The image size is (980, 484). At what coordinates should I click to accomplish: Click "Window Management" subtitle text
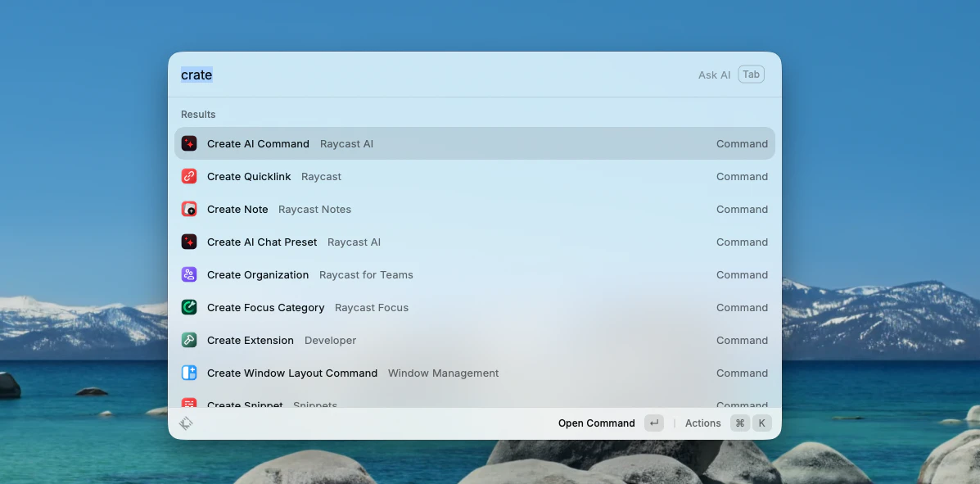(443, 373)
